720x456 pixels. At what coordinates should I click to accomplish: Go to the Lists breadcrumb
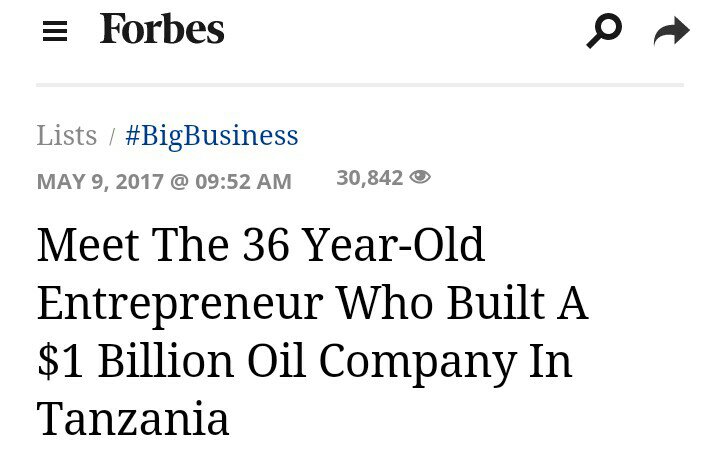tap(67, 135)
